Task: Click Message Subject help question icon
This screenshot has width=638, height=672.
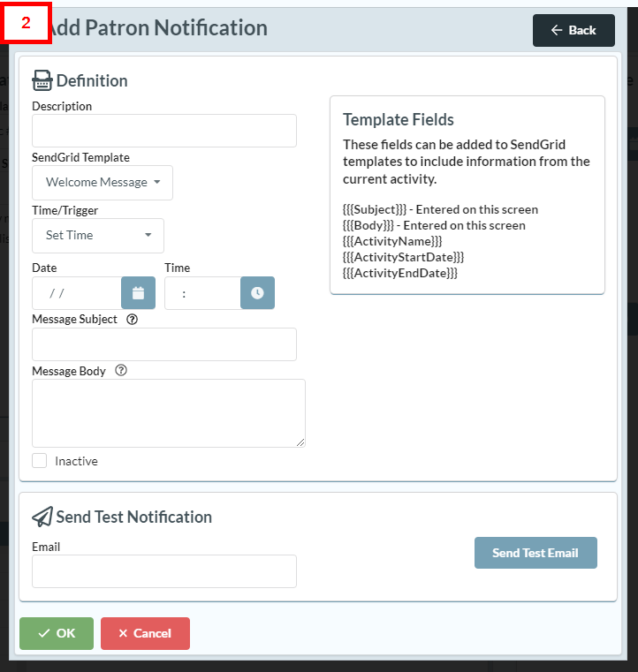Action: click(133, 320)
